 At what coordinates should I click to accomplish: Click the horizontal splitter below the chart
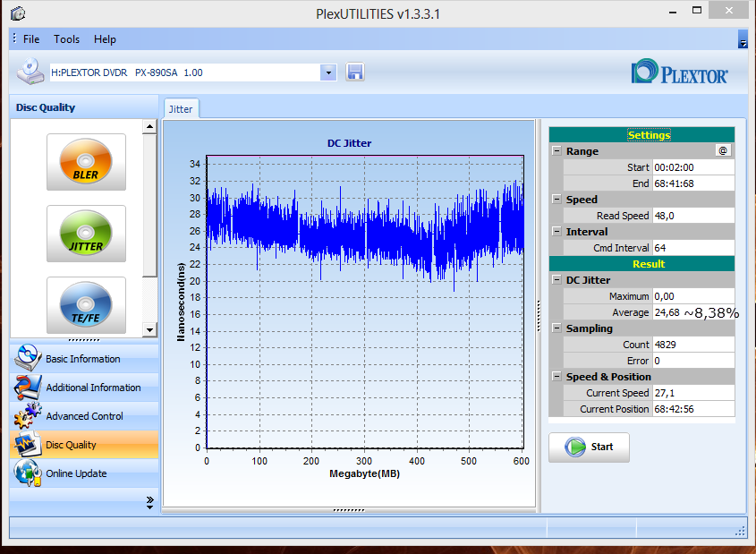click(349, 509)
